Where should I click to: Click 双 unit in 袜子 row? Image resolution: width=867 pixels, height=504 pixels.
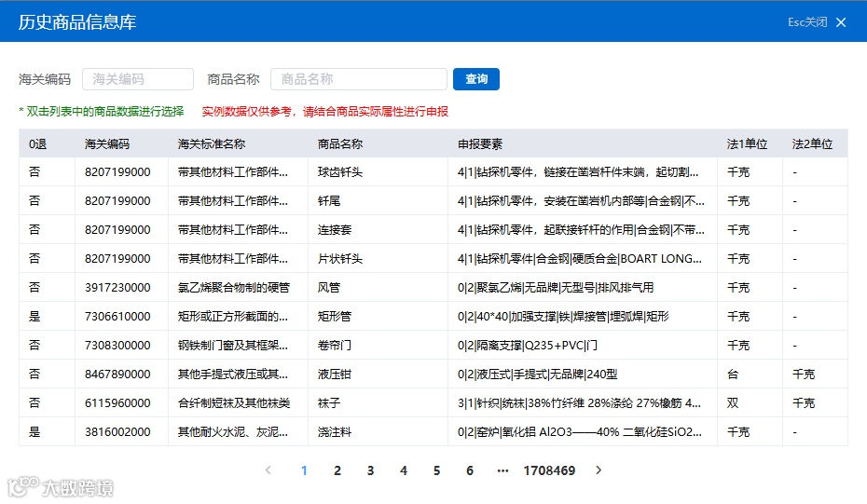click(x=733, y=402)
